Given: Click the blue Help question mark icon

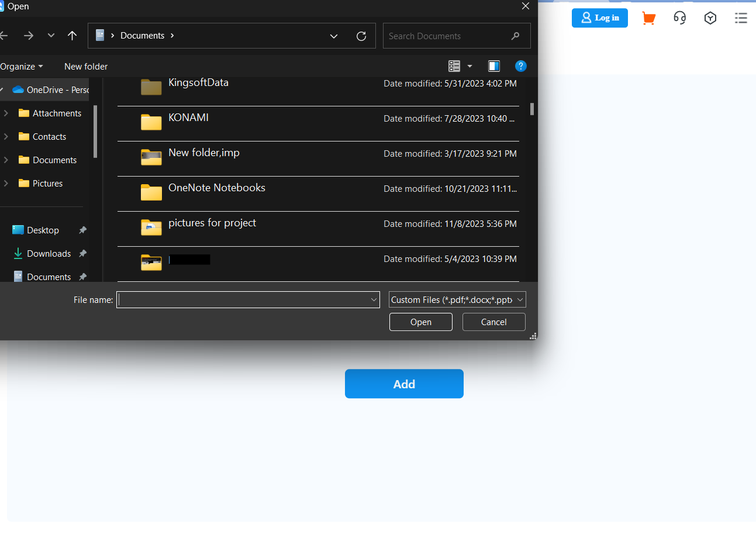Looking at the screenshot, I should point(520,66).
